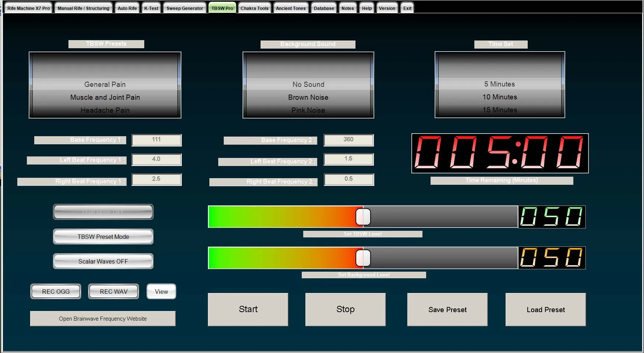644x353 pixels.
Task: Open the Database tab
Action: click(323, 8)
